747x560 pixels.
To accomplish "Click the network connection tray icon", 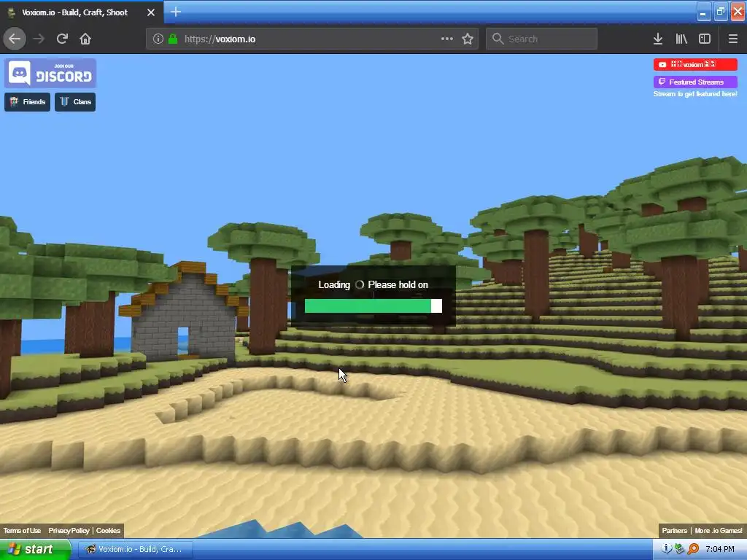I will 680,549.
